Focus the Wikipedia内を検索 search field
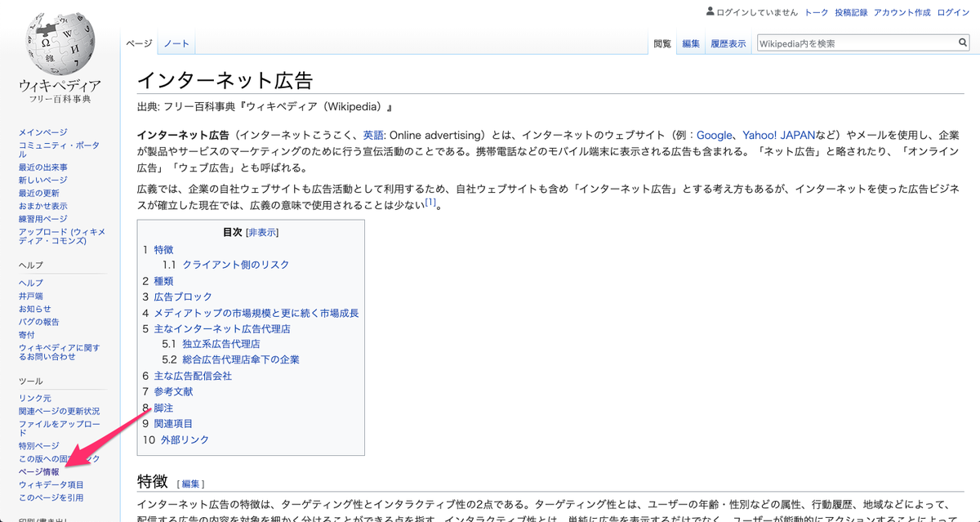The image size is (980, 522). 856,43
